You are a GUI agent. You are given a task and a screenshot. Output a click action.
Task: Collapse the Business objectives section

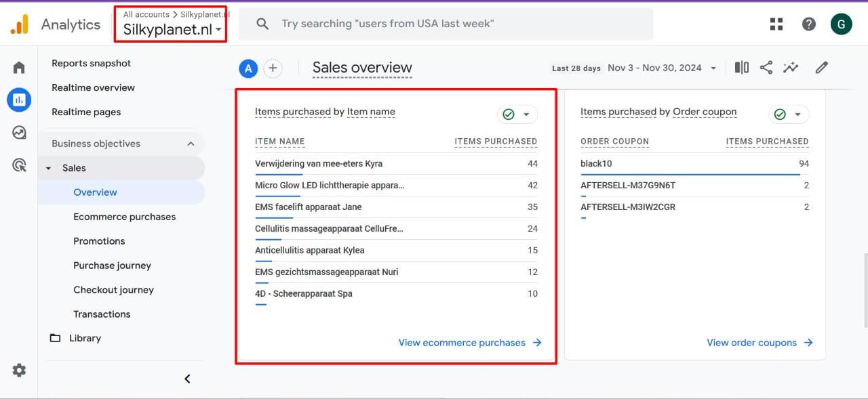tap(191, 144)
